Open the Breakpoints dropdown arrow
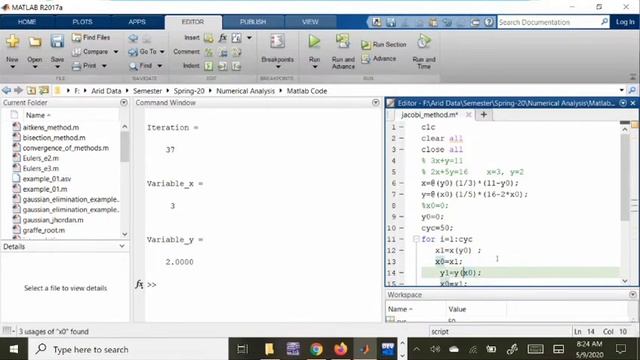Screen dimensions: 640x360 278,67
